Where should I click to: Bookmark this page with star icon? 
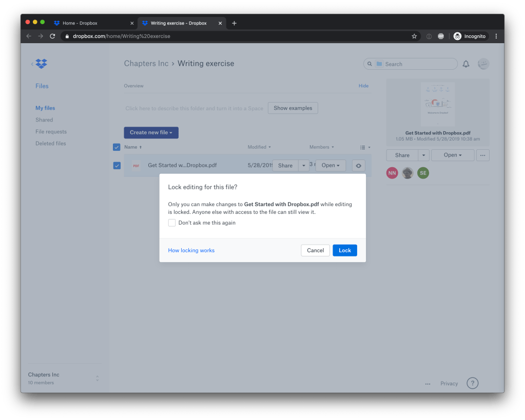pyautogui.click(x=414, y=36)
